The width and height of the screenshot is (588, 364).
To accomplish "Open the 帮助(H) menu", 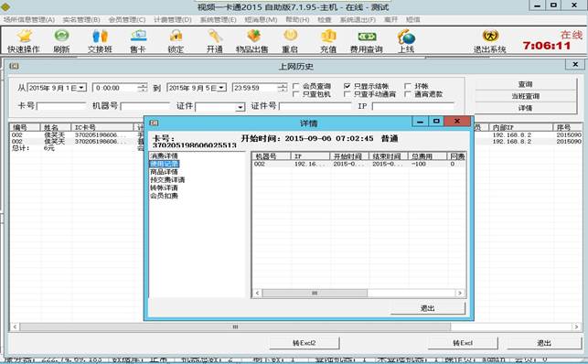I will [x=297, y=19].
